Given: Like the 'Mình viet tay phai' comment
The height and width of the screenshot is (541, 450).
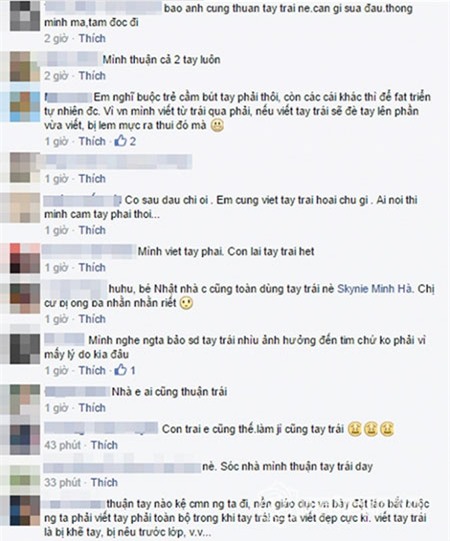Looking at the screenshot, I should 92,267.
